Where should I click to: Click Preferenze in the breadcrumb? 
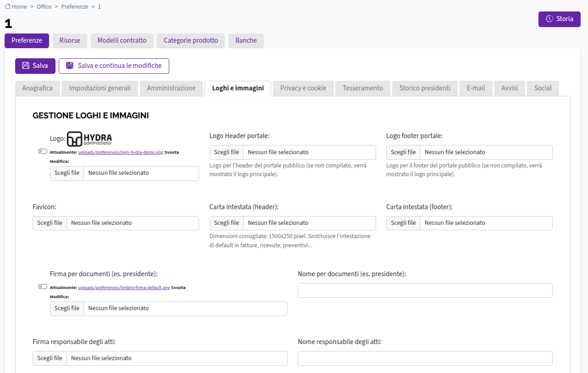tap(74, 7)
